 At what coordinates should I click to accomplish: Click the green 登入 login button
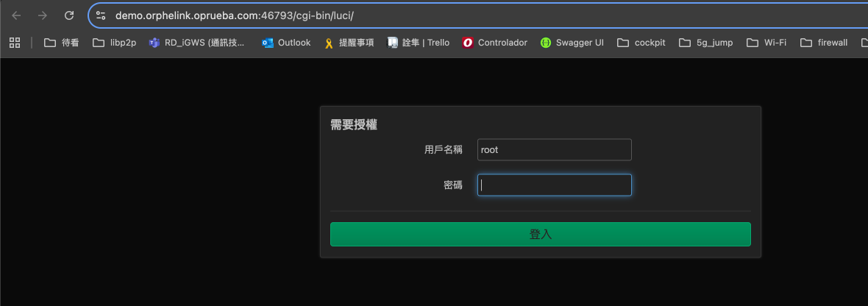(540, 234)
